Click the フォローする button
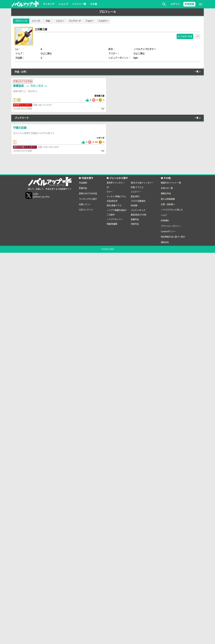 coord(185,36)
